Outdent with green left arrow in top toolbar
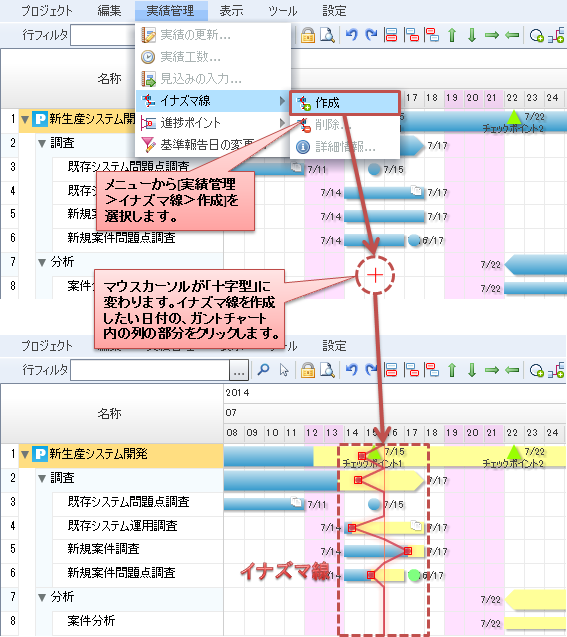The height and width of the screenshot is (637, 567). (x=512, y=36)
